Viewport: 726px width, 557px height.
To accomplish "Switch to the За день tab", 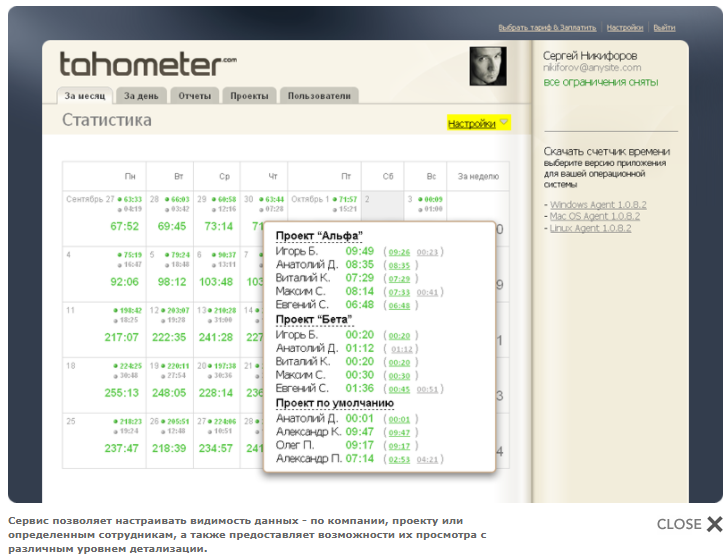I will coord(141,96).
